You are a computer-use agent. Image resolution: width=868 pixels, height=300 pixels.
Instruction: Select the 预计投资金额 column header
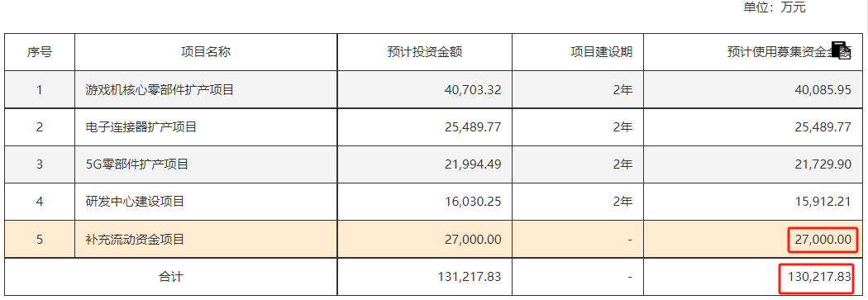coord(425,52)
